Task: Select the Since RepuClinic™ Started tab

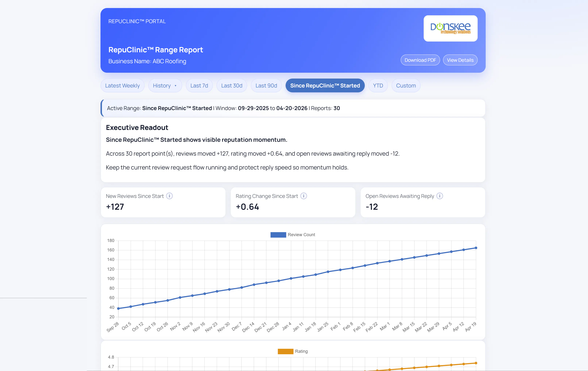Action: [325, 86]
